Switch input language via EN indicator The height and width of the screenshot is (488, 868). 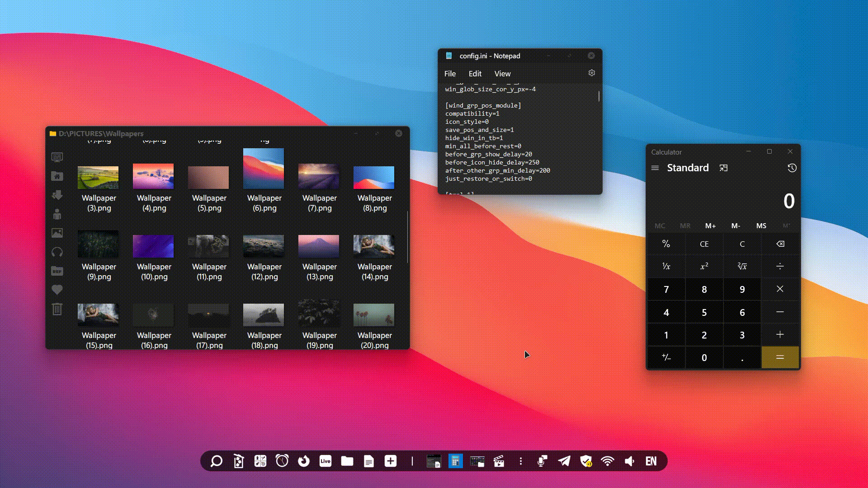coord(651,461)
